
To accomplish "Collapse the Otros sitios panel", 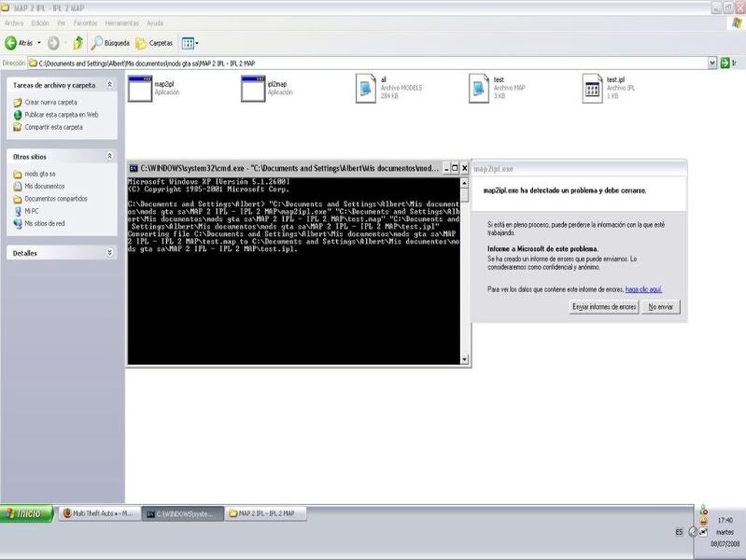I will tap(109, 156).
